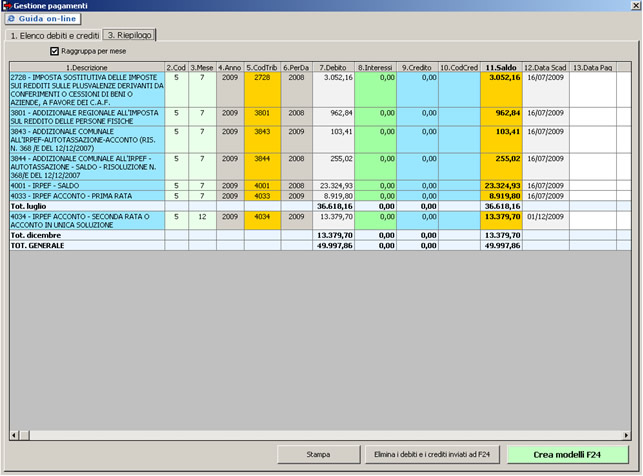
Task: Click the 11.Saldo column header
Action: pos(500,66)
